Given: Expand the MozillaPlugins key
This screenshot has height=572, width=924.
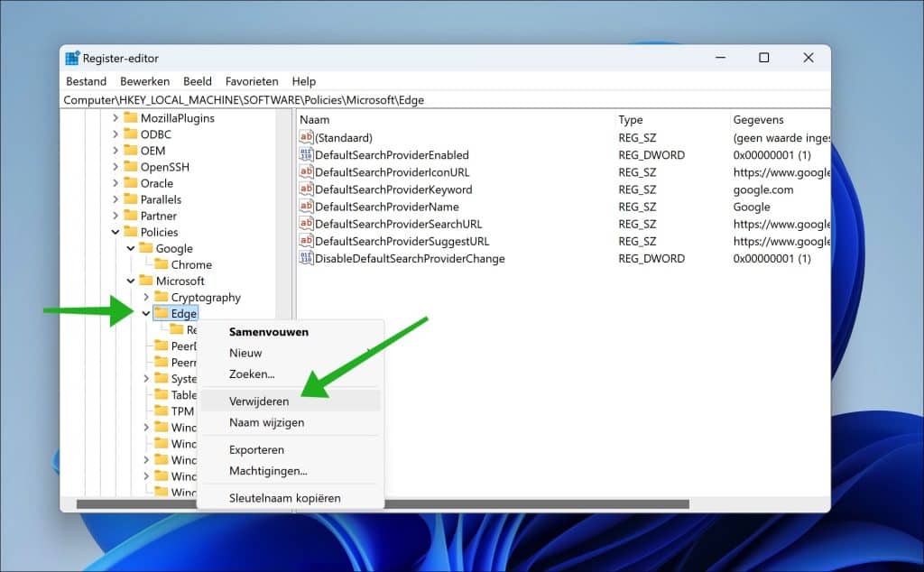Looking at the screenshot, I should [115, 118].
